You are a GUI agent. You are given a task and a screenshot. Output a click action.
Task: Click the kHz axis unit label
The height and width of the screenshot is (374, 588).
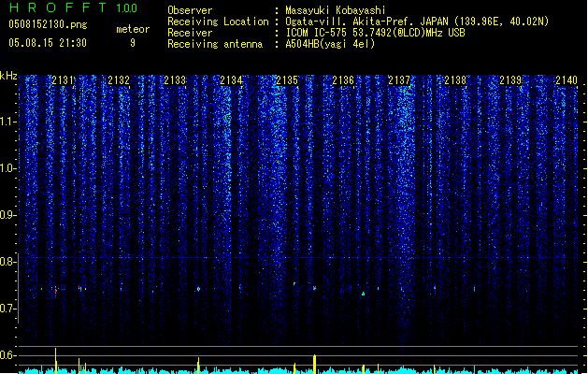pyautogui.click(x=8, y=76)
